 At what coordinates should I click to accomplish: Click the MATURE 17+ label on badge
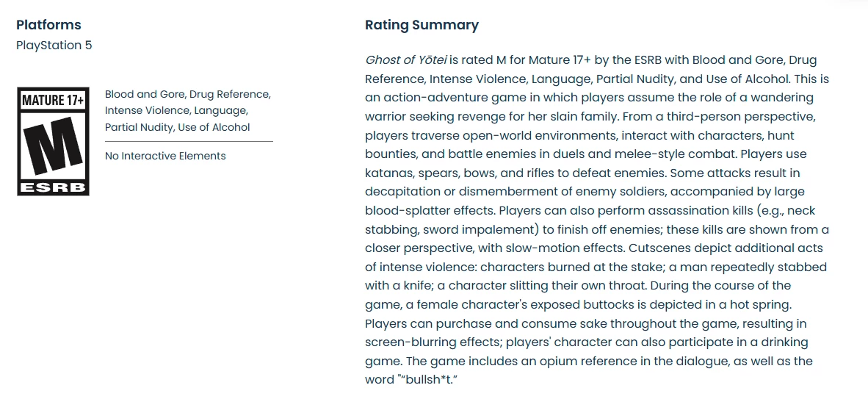click(53, 101)
